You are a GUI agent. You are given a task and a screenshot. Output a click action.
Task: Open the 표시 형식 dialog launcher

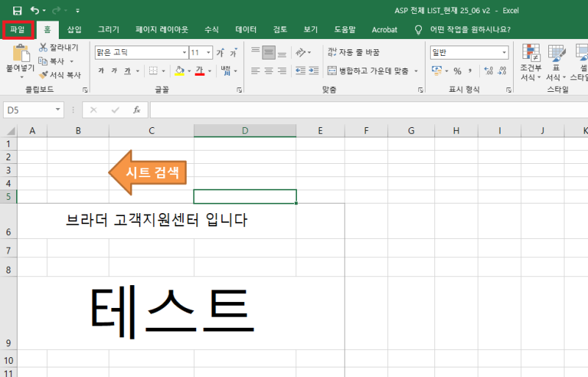pyautogui.click(x=509, y=90)
